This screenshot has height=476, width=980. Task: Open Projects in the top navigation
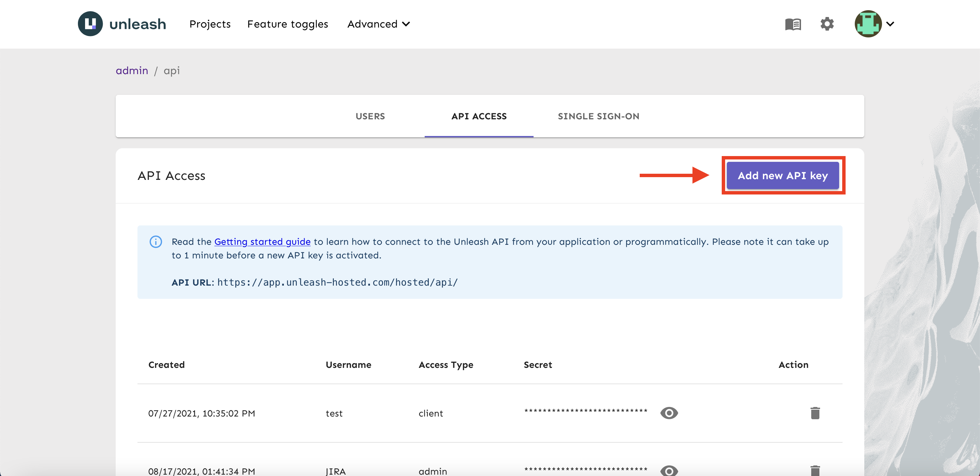coord(210,24)
